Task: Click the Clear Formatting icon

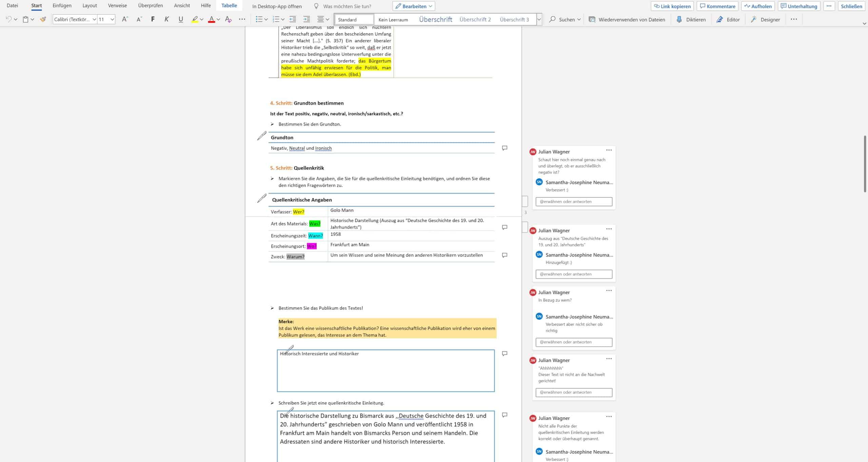Action: click(228, 19)
